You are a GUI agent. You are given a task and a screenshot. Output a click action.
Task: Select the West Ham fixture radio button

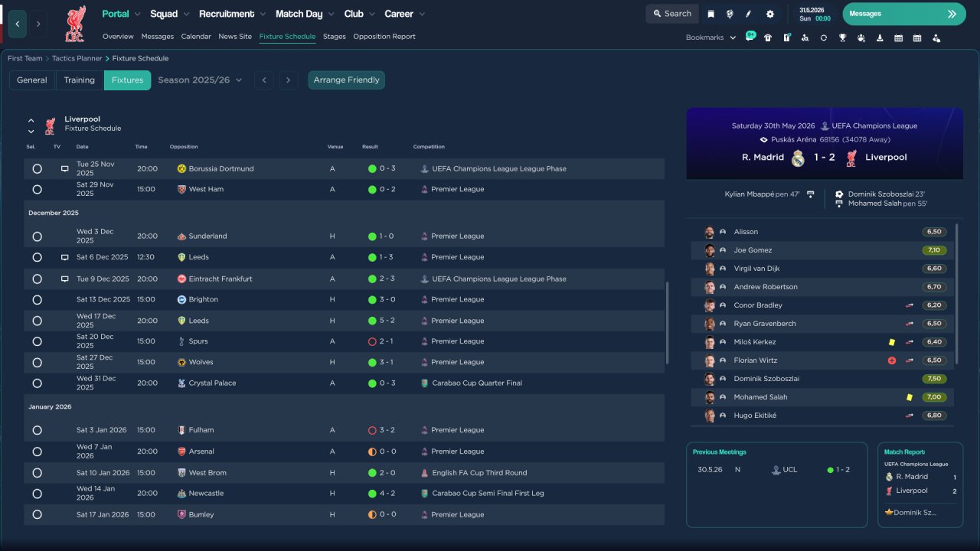[37, 189]
